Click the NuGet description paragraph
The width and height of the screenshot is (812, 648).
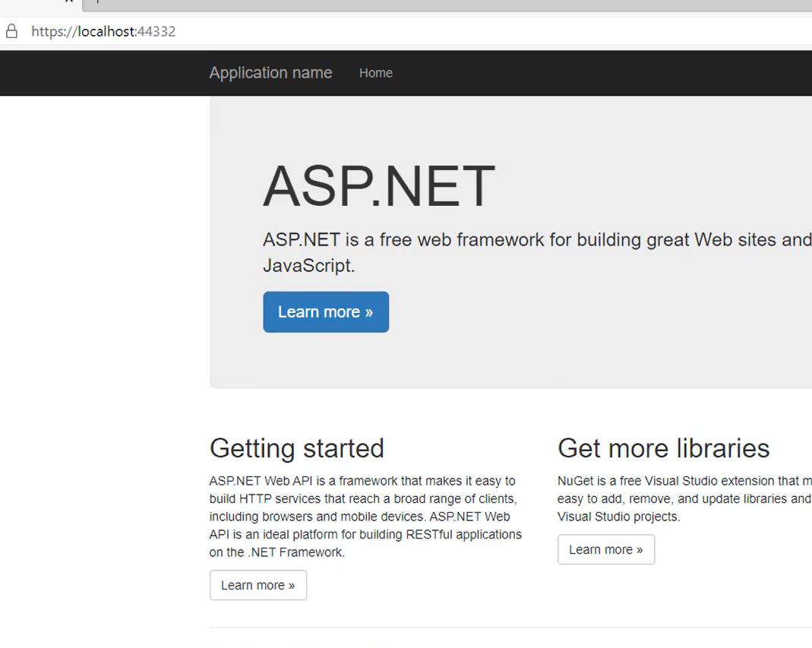(684, 499)
